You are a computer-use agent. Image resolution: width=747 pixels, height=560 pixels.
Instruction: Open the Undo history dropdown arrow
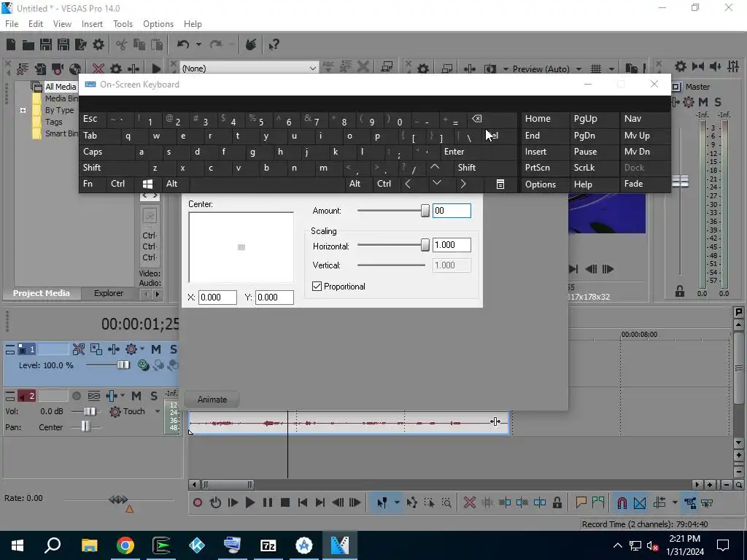(x=198, y=44)
